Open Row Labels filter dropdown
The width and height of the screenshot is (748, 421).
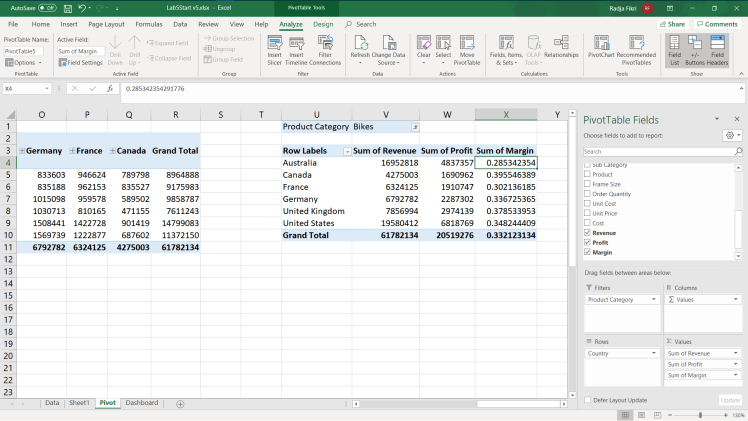point(347,150)
